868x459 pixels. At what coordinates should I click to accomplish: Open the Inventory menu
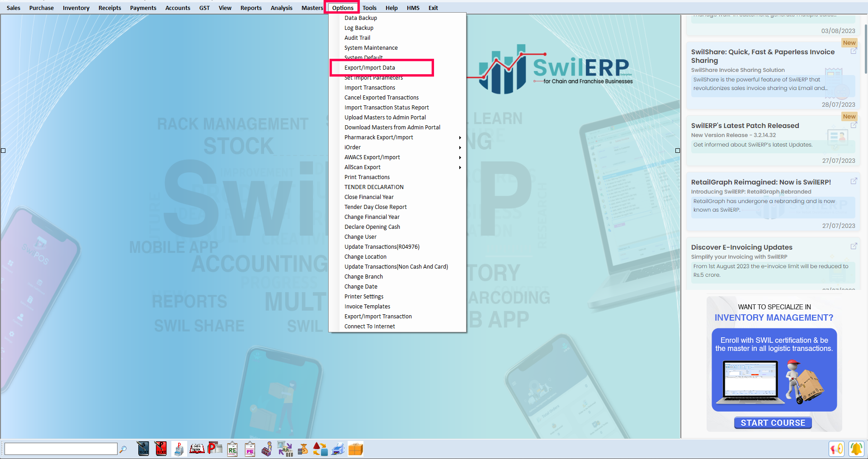click(76, 8)
